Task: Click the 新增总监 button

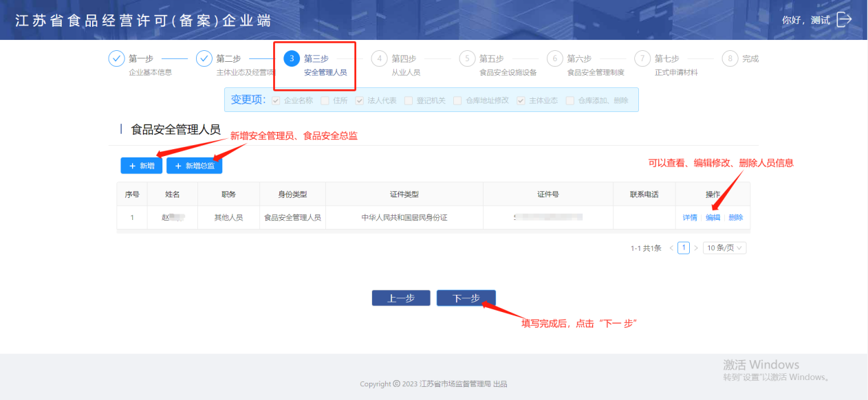Action: (x=195, y=166)
